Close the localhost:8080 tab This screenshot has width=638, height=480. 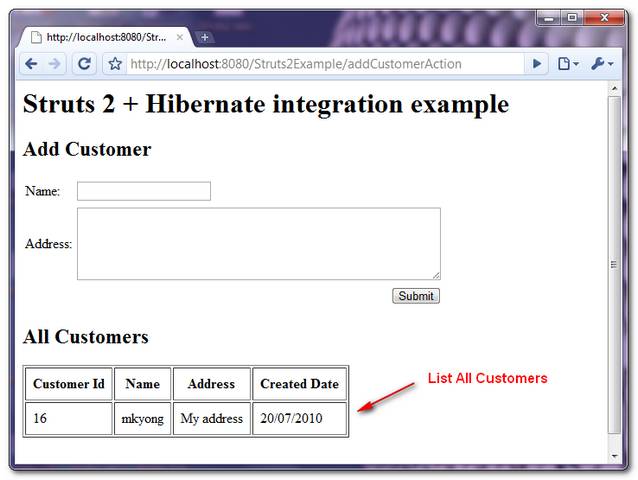(x=179, y=37)
